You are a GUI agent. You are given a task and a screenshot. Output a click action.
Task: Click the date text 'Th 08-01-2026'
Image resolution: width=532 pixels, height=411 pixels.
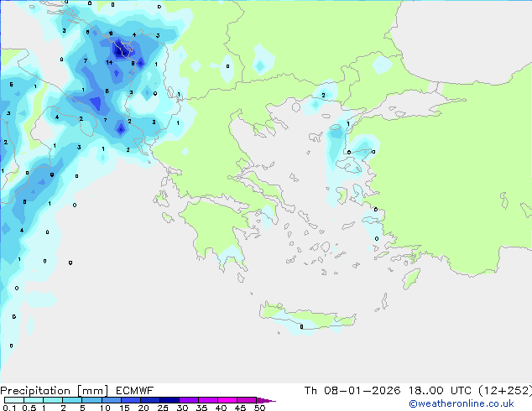(352, 391)
